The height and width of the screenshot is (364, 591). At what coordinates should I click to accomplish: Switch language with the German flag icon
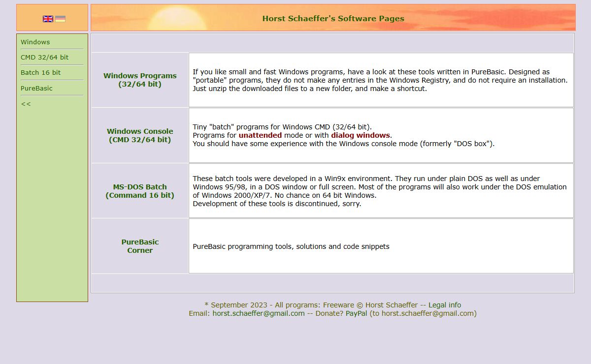pos(60,19)
